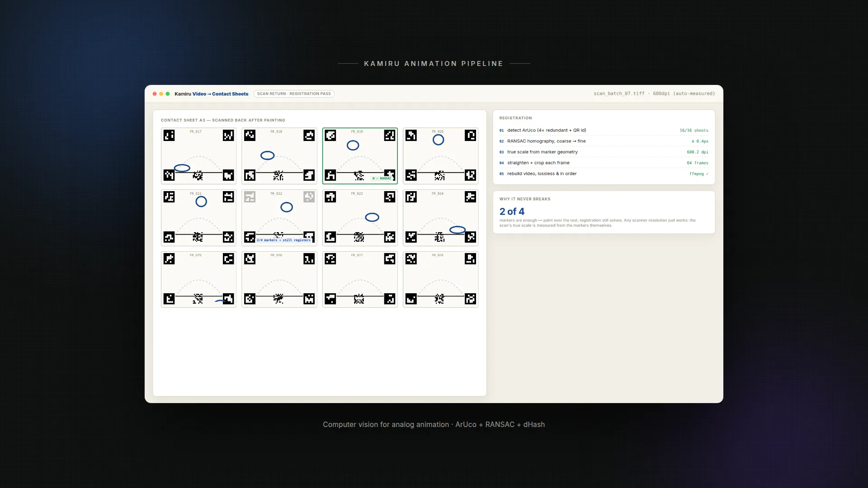Click the QR code in frame FR_026
868x488 pixels.
tap(278, 299)
